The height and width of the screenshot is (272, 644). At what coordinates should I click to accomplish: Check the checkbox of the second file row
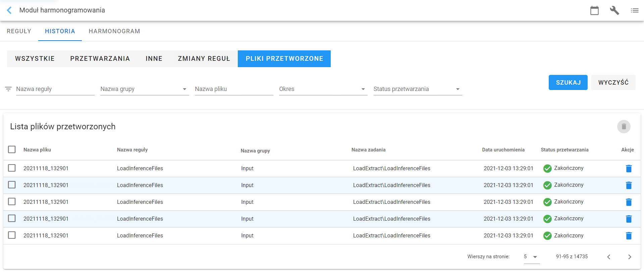pyautogui.click(x=12, y=185)
